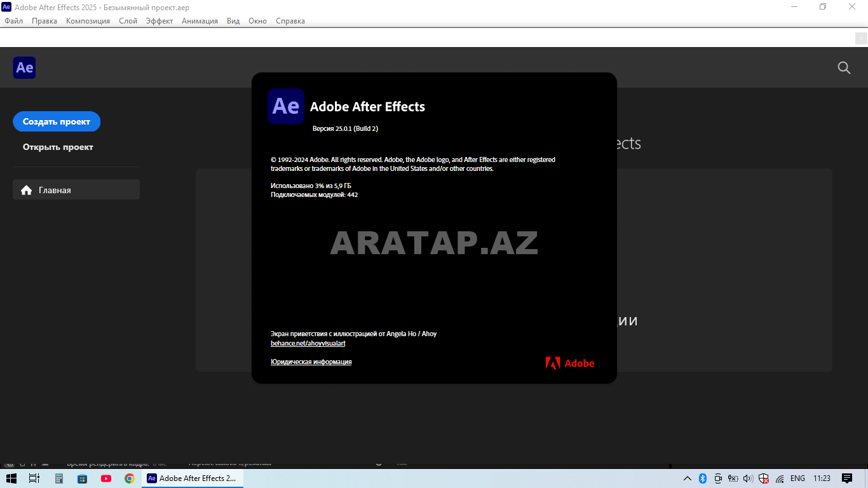Launch Google Chrome from the taskbar

[129, 478]
